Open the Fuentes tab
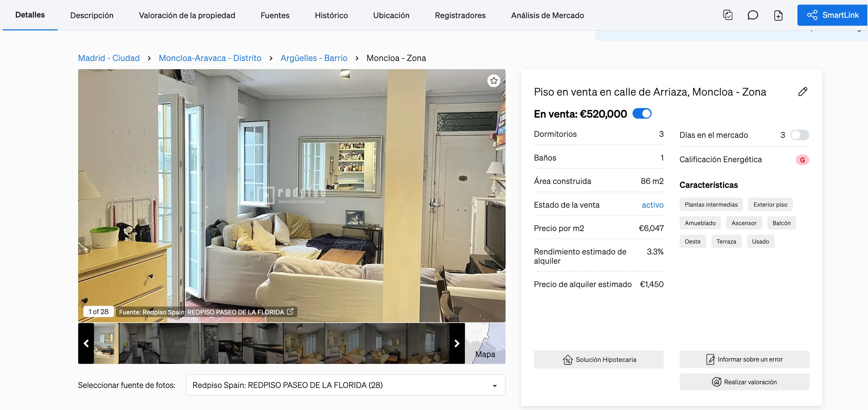The height and width of the screenshot is (410, 868). coord(275,15)
